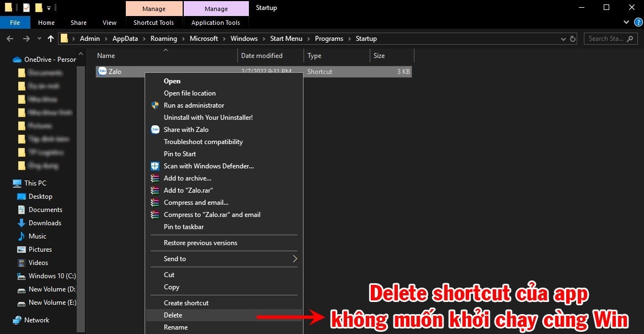The image size is (644, 334).
Task: Select OneDrive - Personal in sidebar
Action: coord(44,59)
